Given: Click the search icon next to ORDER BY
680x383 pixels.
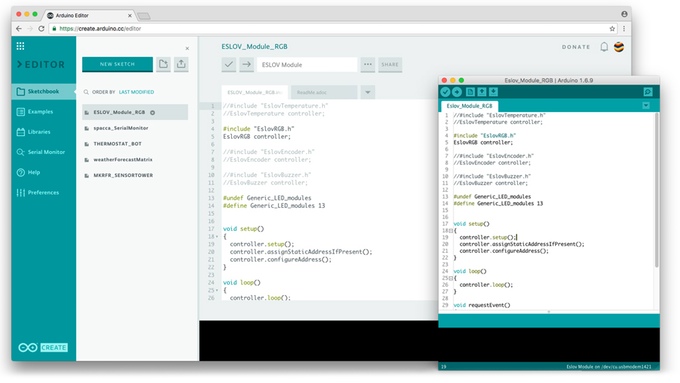Looking at the screenshot, I should click(x=86, y=92).
